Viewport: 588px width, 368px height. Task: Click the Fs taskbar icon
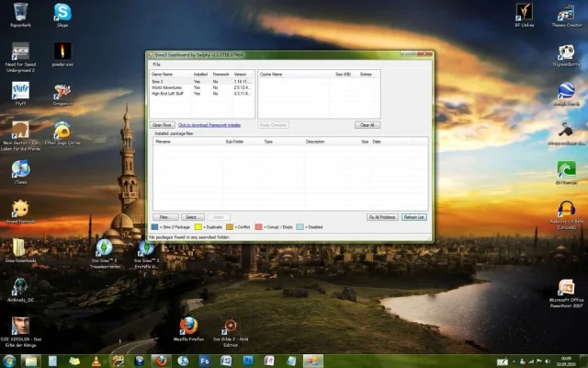pyautogui.click(x=204, y=361)
